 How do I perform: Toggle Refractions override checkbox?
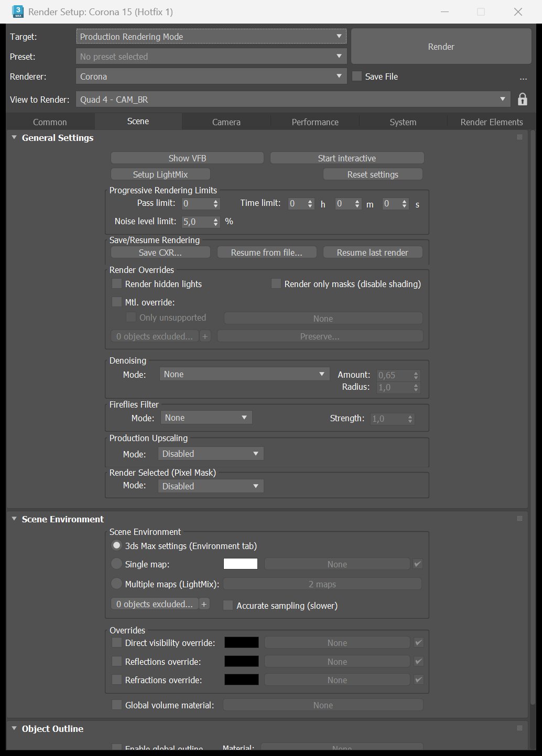117,680
